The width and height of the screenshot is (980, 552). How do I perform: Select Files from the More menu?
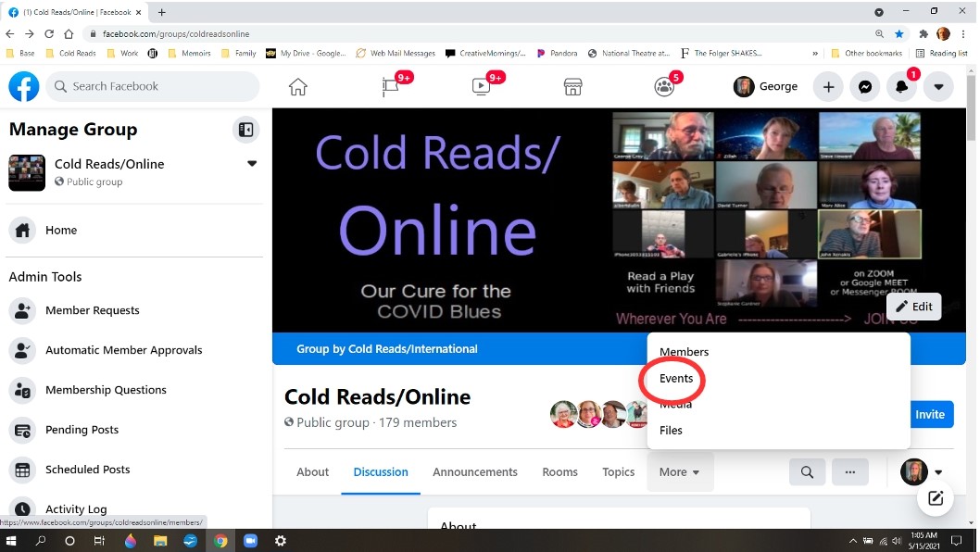pos(671,431)
